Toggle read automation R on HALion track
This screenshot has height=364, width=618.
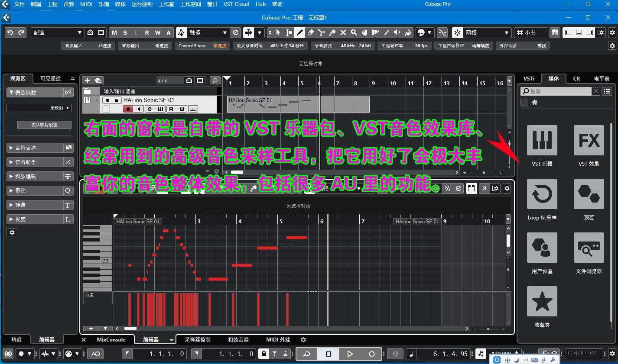(x=171, y=109)
